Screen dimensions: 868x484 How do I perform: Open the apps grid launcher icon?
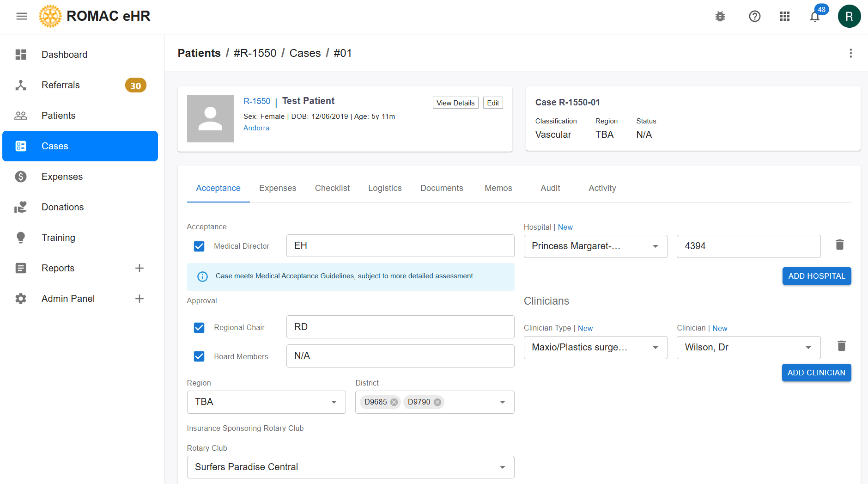pos(784,17)
